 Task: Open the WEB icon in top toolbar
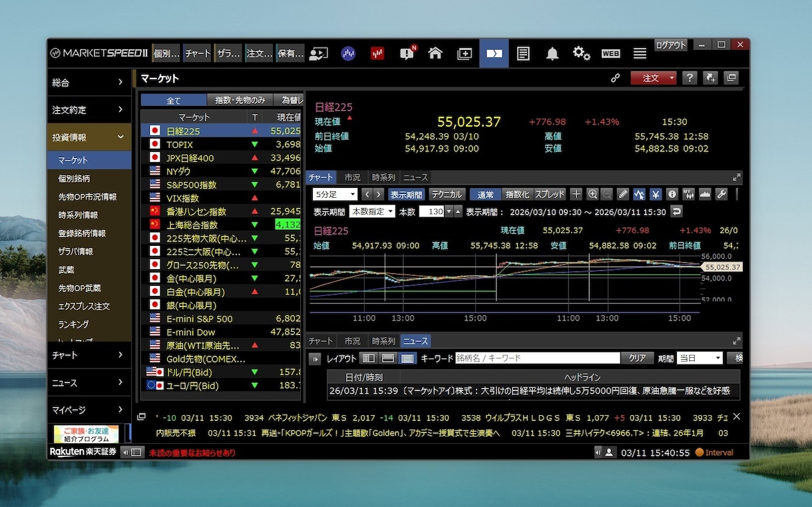click(x=611, y=53)
